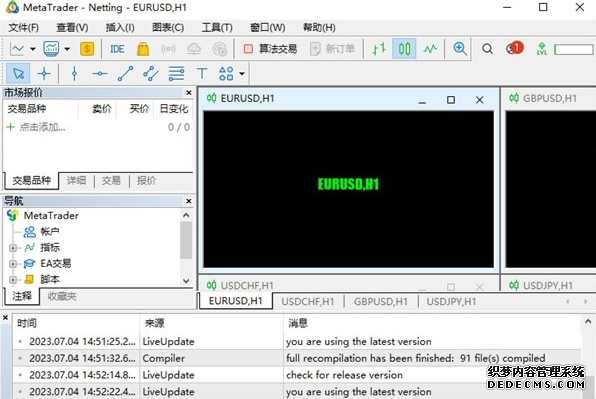Select the crosshair tool

point(44,73)
